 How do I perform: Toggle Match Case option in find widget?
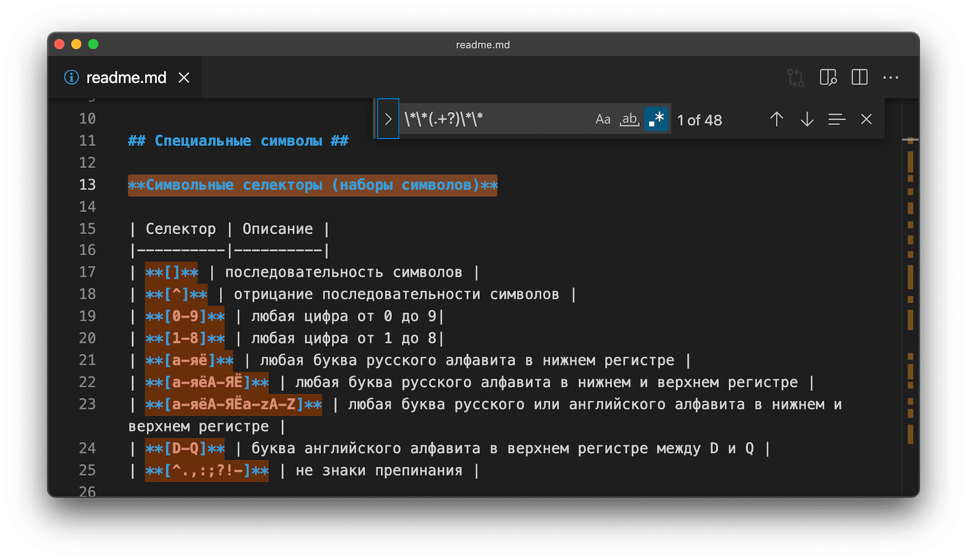[603, 120]
